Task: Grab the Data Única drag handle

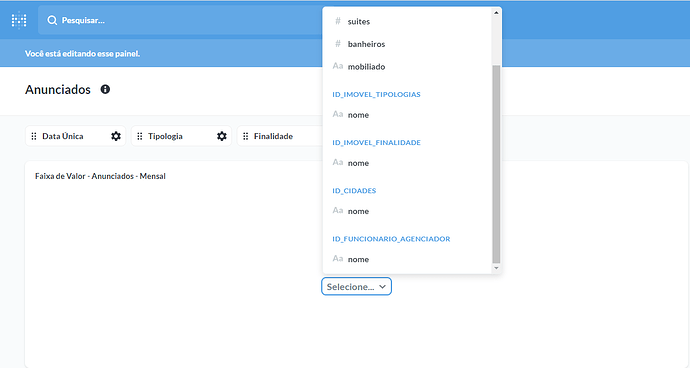Action: (34, 136)
